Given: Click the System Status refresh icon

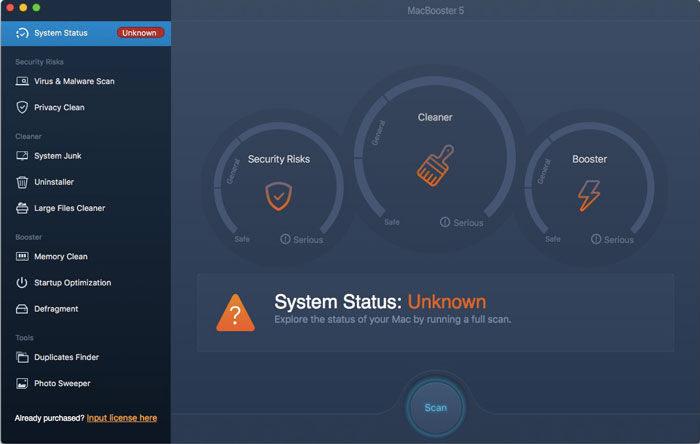Looking at the screenshot, I should (22, 33).
